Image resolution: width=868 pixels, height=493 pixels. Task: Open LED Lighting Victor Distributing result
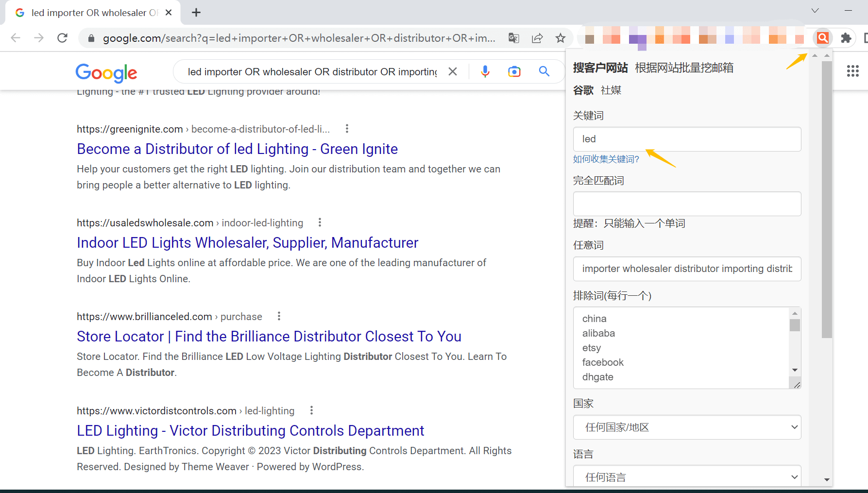tap(250, 431)
